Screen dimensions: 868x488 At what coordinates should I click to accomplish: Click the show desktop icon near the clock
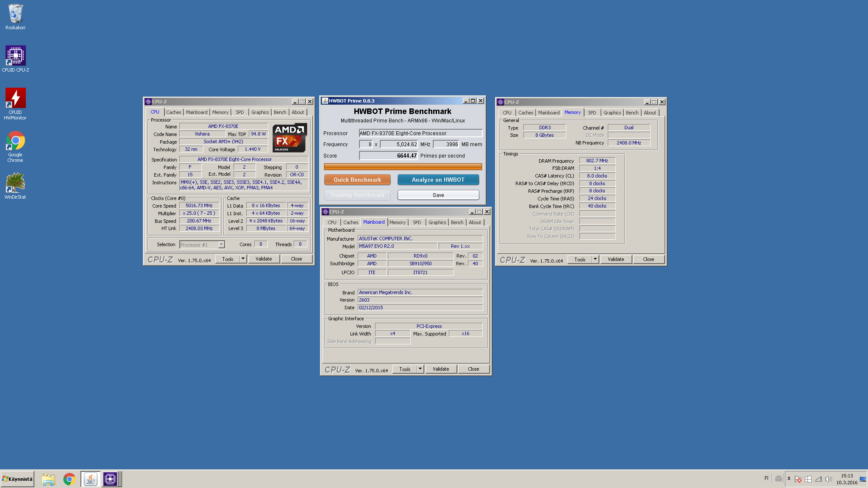coord(863,479)
